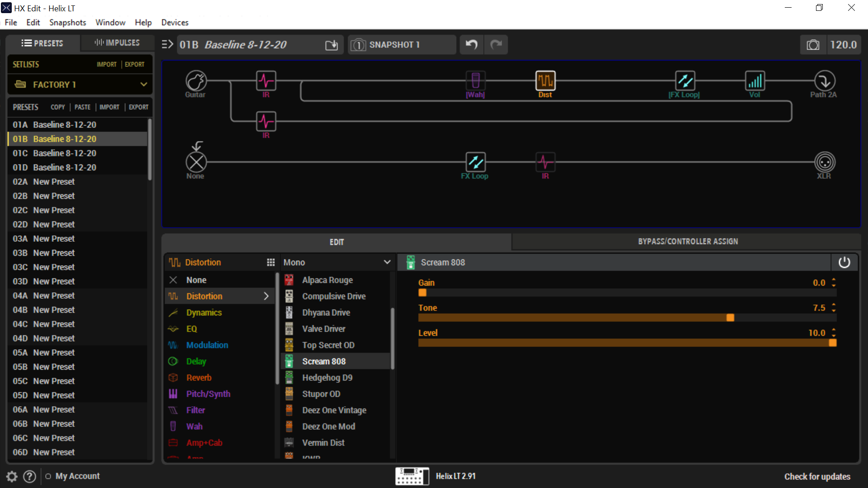Viewport: 868px width, 488px height.
Task: Expand the Distortion category arrow
Action: pyautogui.click(x=266, y=296)
